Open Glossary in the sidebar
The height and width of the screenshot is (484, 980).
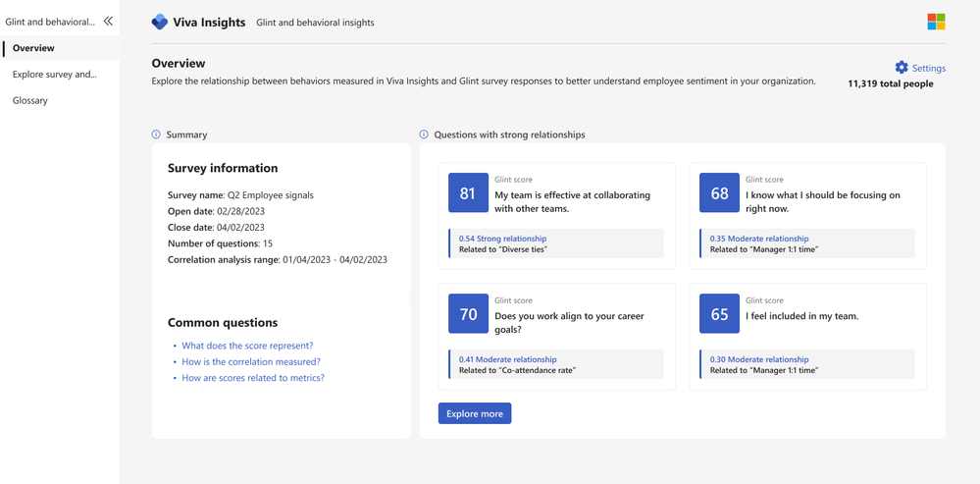60,101
